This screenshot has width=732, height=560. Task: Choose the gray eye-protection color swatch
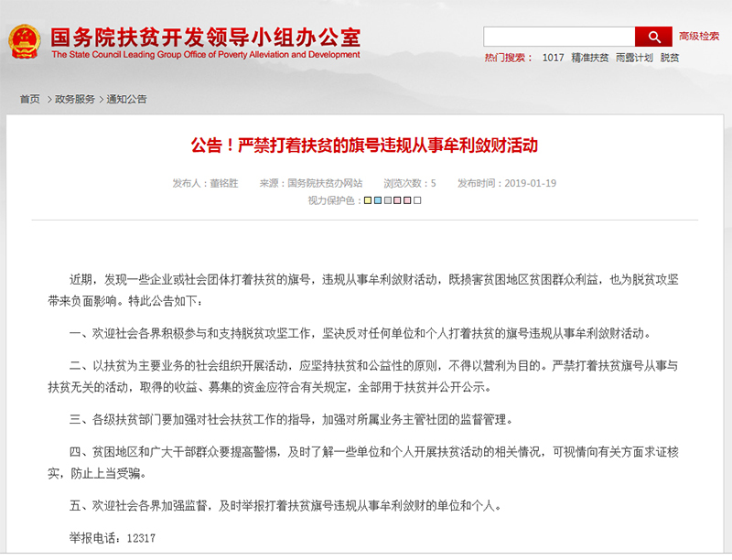pyautogui.click(x=387, y=200)
